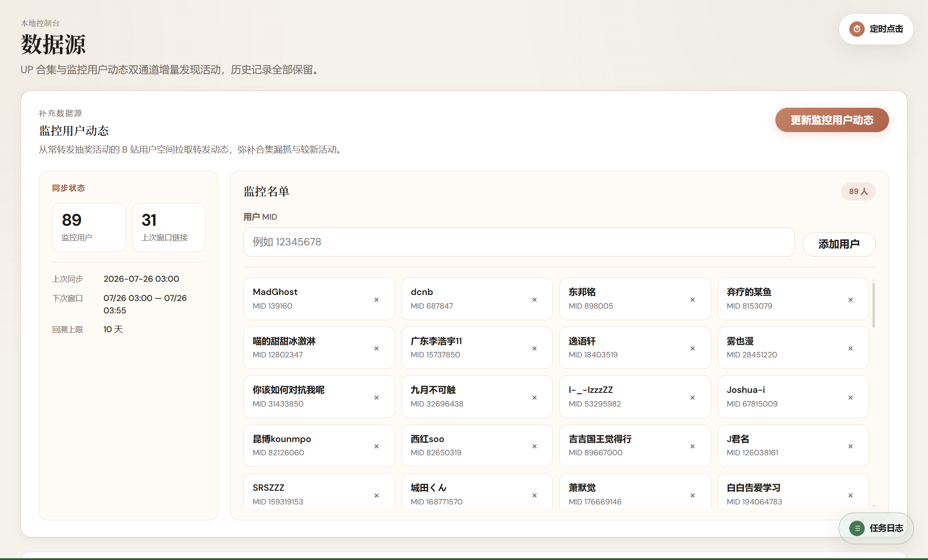Select MID 176669146 text

click(595, 502)
